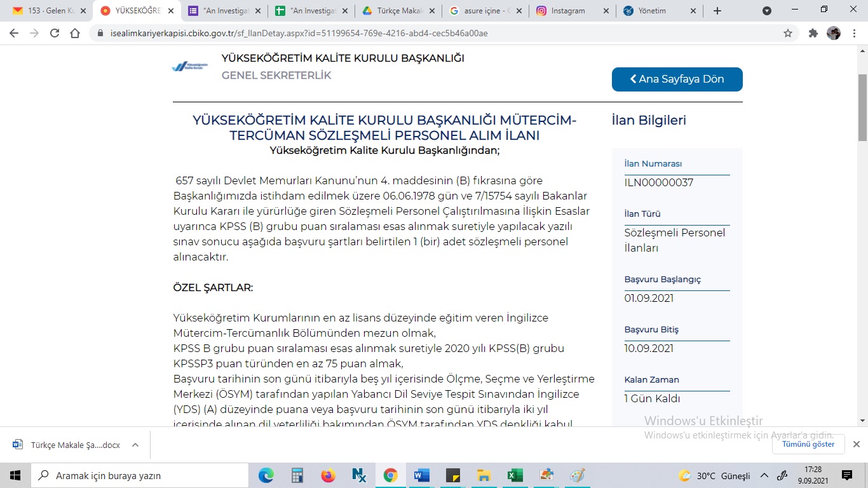The height and width of the screenshot is (488, 868).
Task: Go back using browser back arrow
Action: tap(14, 33)
